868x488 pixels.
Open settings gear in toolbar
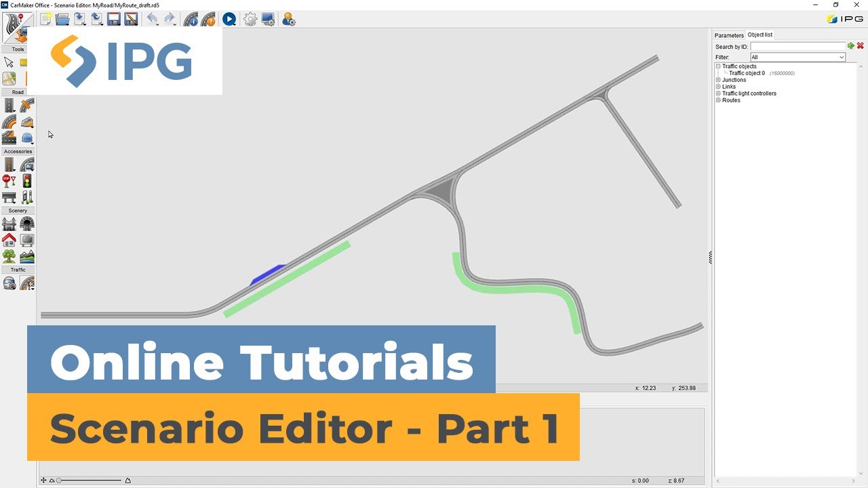tap(250, 19)
